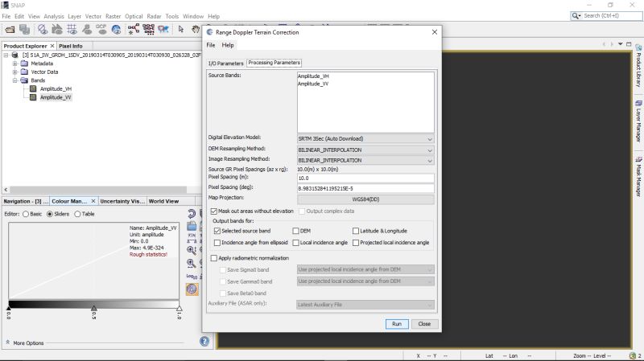Select the Sliders editor radio button
This screenshot has width=644, height=361.
(x=50, y=214)
